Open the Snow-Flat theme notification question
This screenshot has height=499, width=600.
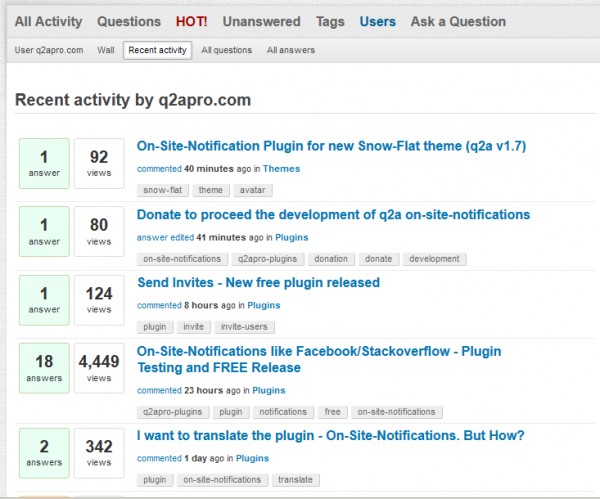point(331,146)
